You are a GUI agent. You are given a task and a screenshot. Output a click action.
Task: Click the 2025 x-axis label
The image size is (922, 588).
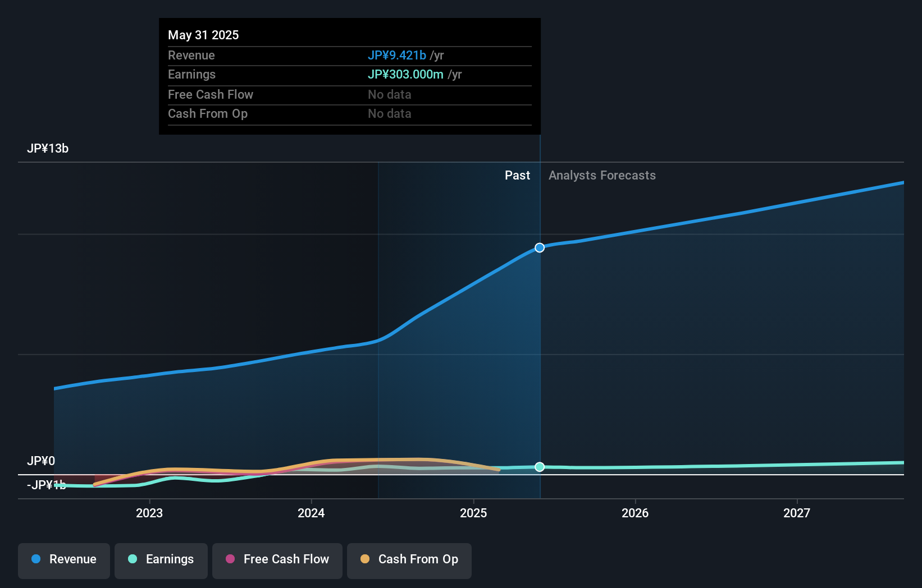pos(473,513)
